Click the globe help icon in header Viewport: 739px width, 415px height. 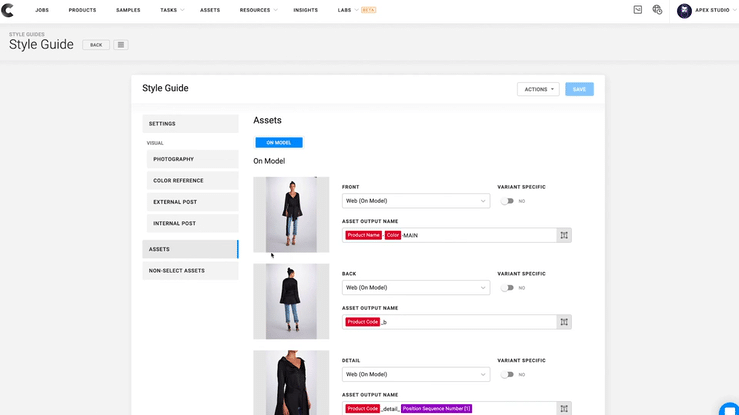(657, 10)
